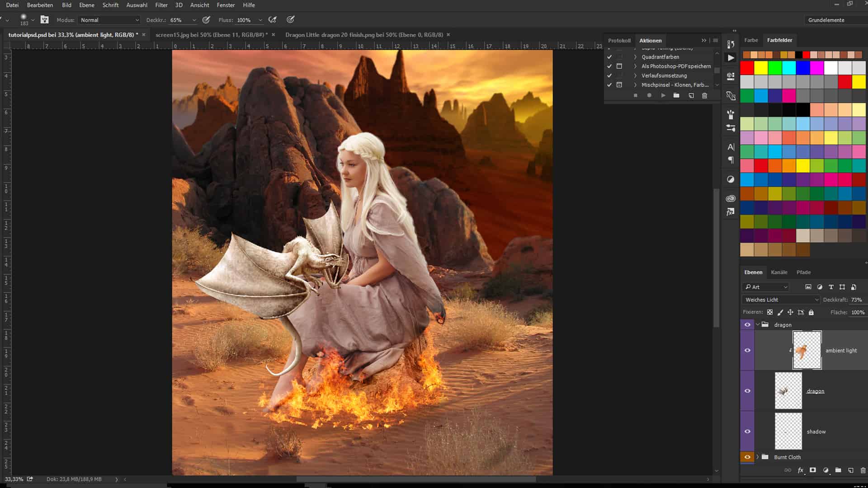Open the Deckkr. opacity dropdown arrow
Image resolution: width=868 pixels, height=488 pixels.
pos(194,20)
